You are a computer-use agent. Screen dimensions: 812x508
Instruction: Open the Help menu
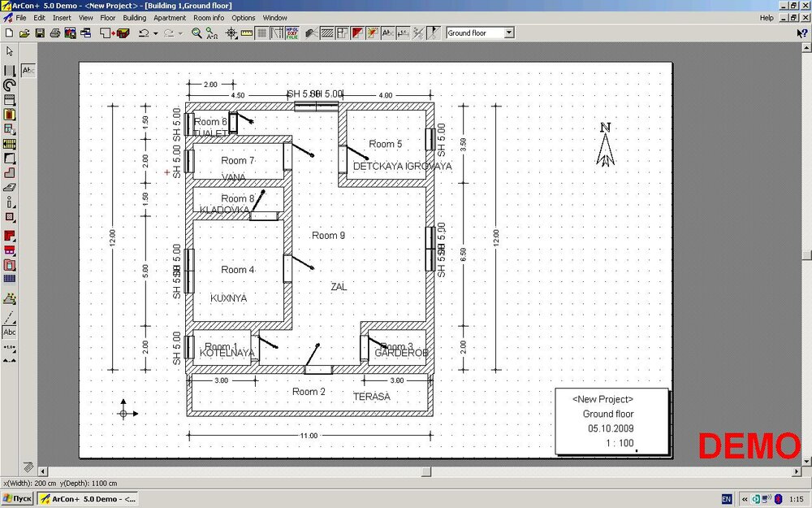(767, 18)
